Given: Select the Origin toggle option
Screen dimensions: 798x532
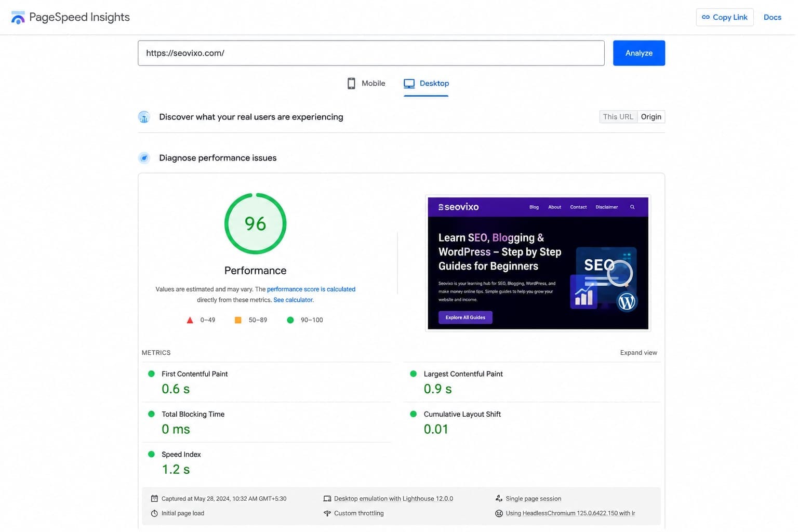Looking at the screenshot, I should [651, 117].
